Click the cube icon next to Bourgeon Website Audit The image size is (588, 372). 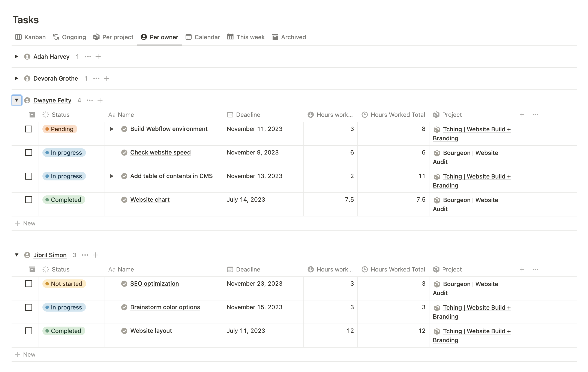437,153
